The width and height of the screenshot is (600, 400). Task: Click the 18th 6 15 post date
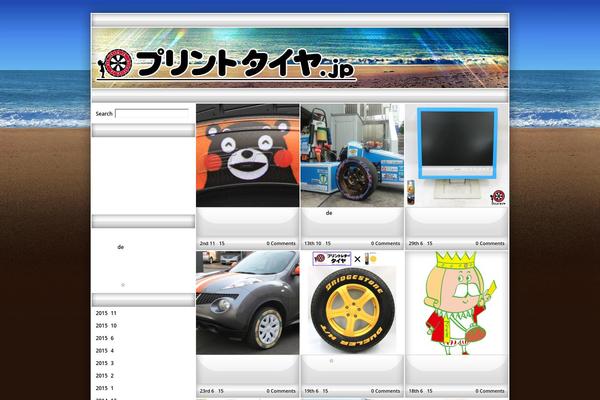[x=421, y=391]
